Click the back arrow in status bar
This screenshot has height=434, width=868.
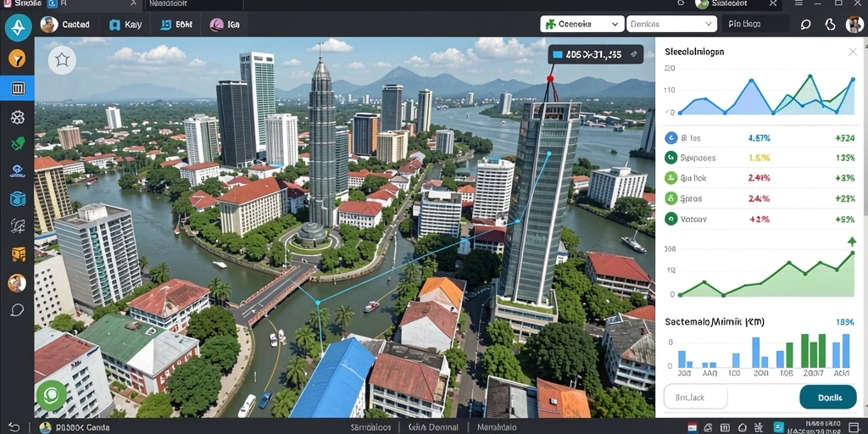click(x=14, y=427)
